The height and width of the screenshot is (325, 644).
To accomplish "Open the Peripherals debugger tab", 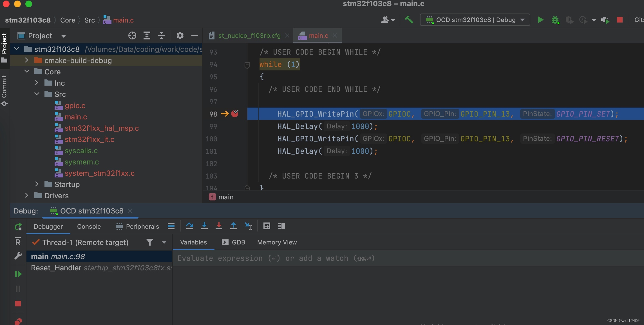I will pyautogui.click(x=137, y=226).
